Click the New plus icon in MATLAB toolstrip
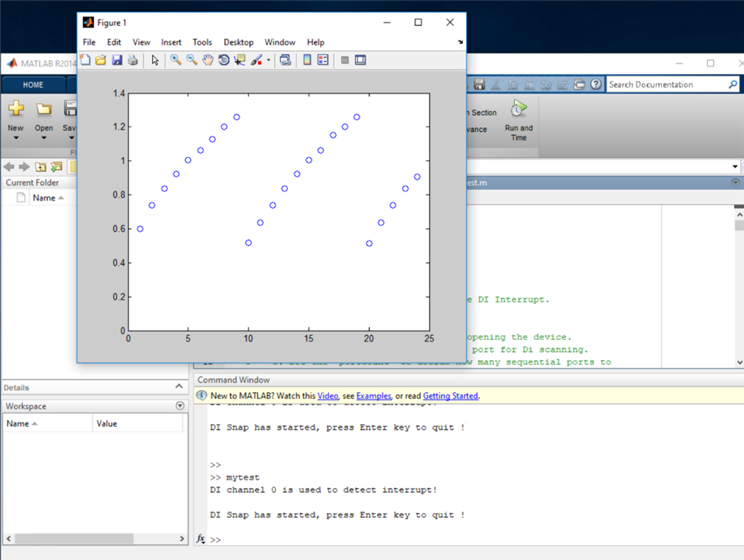 (x=16, y=109)
